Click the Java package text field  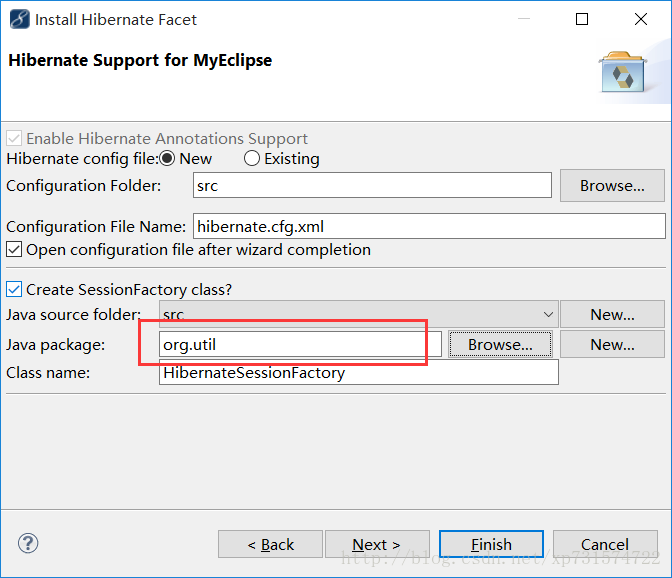tap(300, 344)
